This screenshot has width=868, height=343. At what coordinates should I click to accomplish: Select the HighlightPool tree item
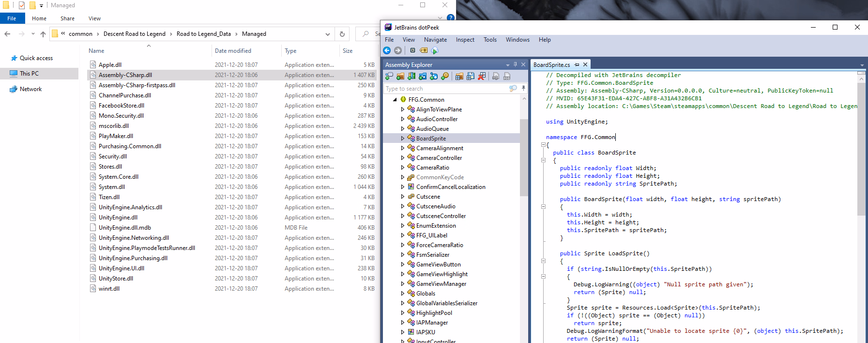[x=434, y=312]
